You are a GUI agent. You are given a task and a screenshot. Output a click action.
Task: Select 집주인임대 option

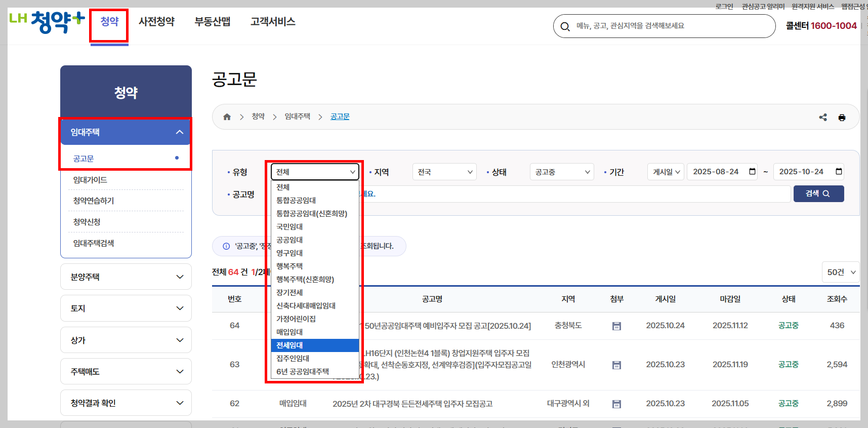(315, 359)
